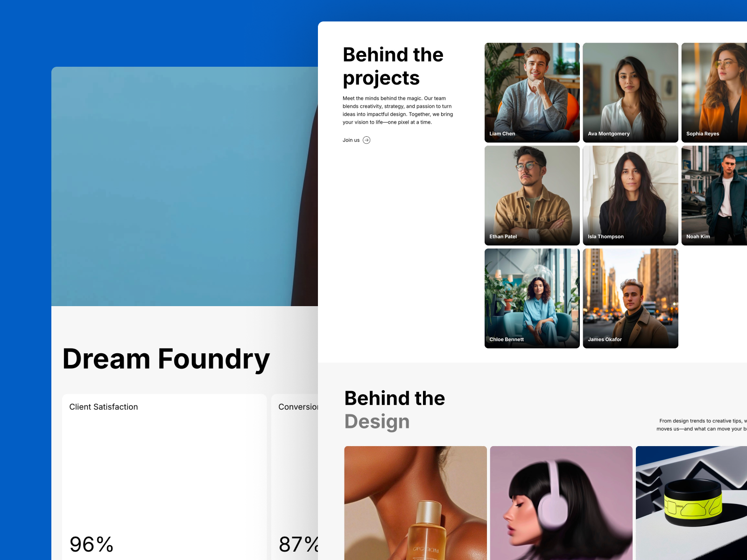Click the Conversion stat card
Viewport: 747px width, 560px height.
pyautogui.click(x=295, y=476)
